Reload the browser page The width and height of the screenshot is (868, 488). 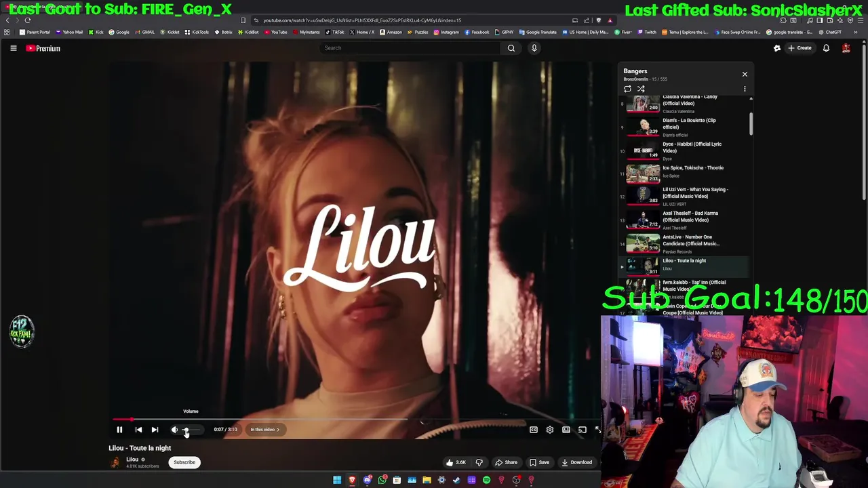point(28,20)
